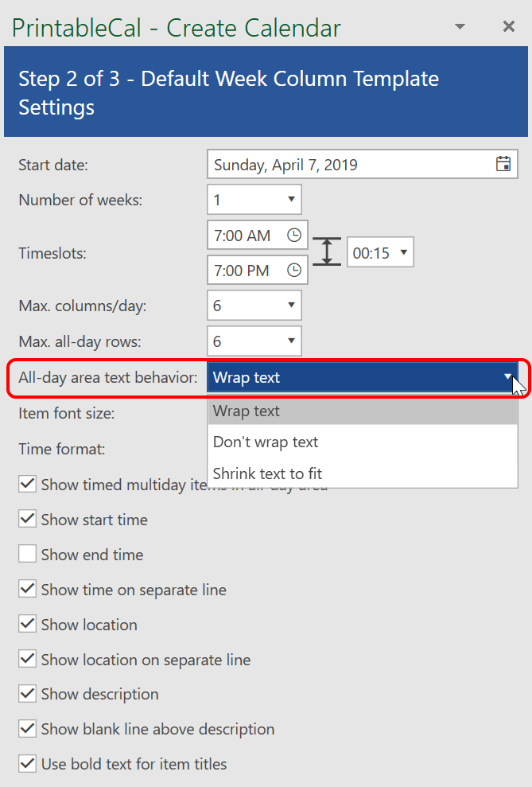
Task: Choose Don't wrap text option
Action: pos(266,442)
